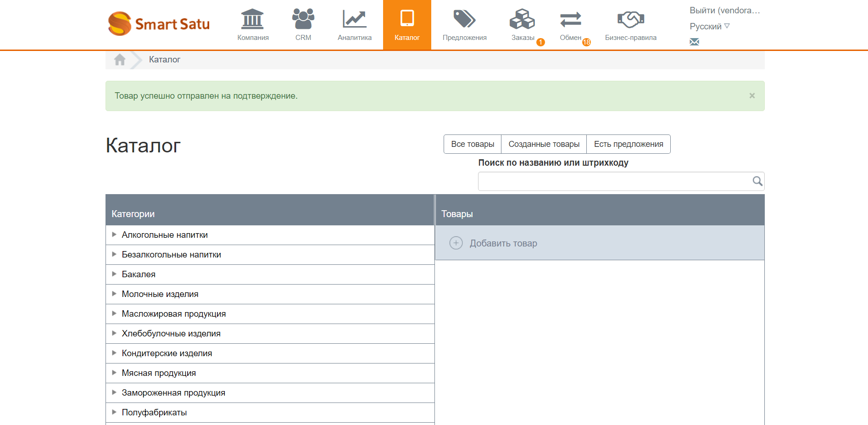The width and height of the screenshot is (868, 425).
Task: Expand the Мясная продукция category
Action: click(x=114, y=373)
